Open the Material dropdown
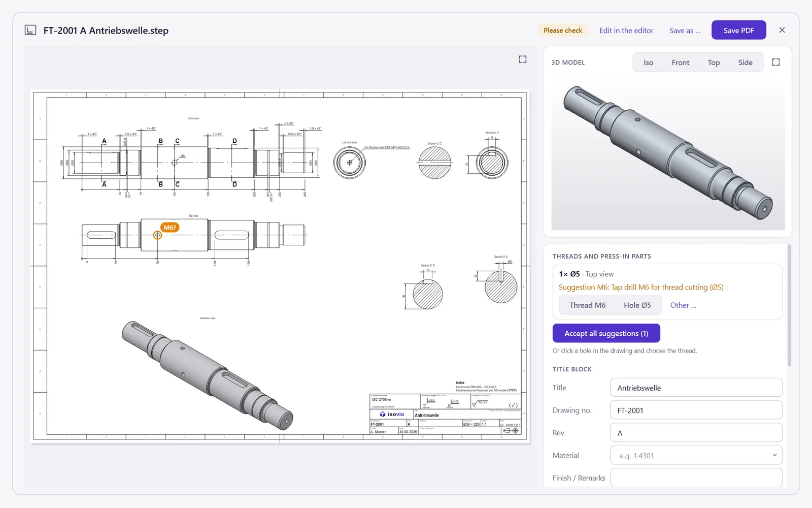 pos(696,456)
